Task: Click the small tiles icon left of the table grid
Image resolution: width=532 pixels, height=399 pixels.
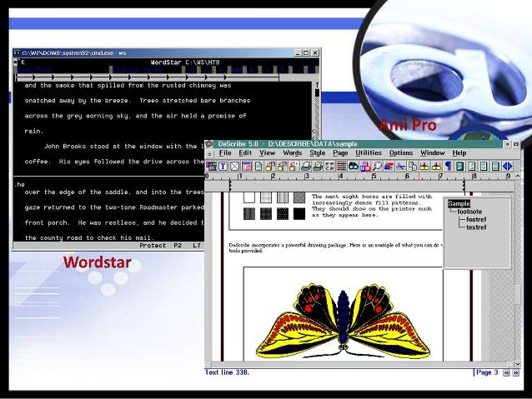Action: click(x=329, y=166)
